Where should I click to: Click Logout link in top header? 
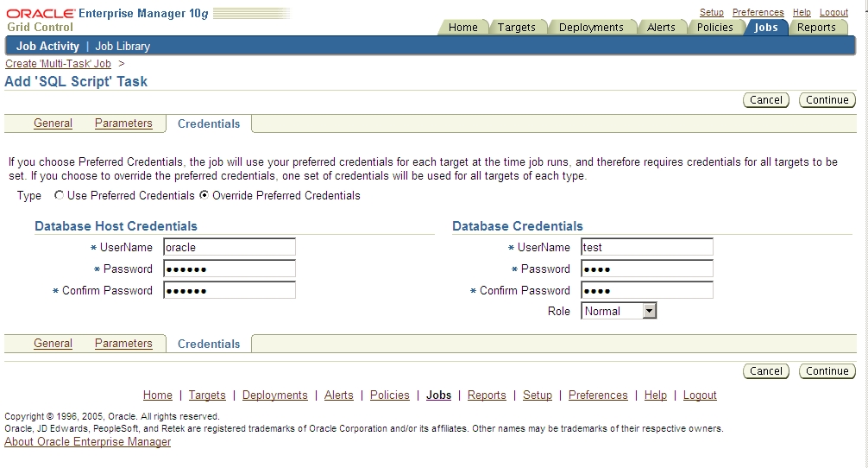click(x=833, y=12)
